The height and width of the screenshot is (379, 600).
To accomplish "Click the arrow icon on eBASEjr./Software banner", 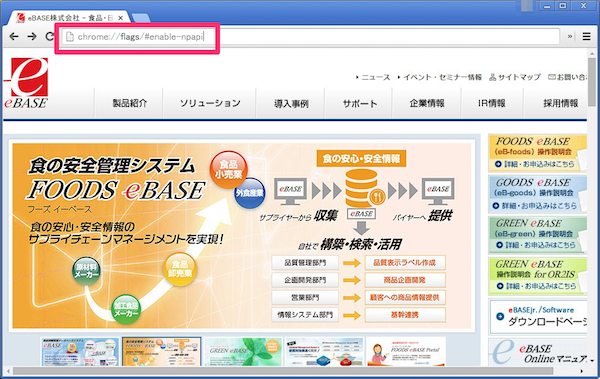I will click(500, 316).
